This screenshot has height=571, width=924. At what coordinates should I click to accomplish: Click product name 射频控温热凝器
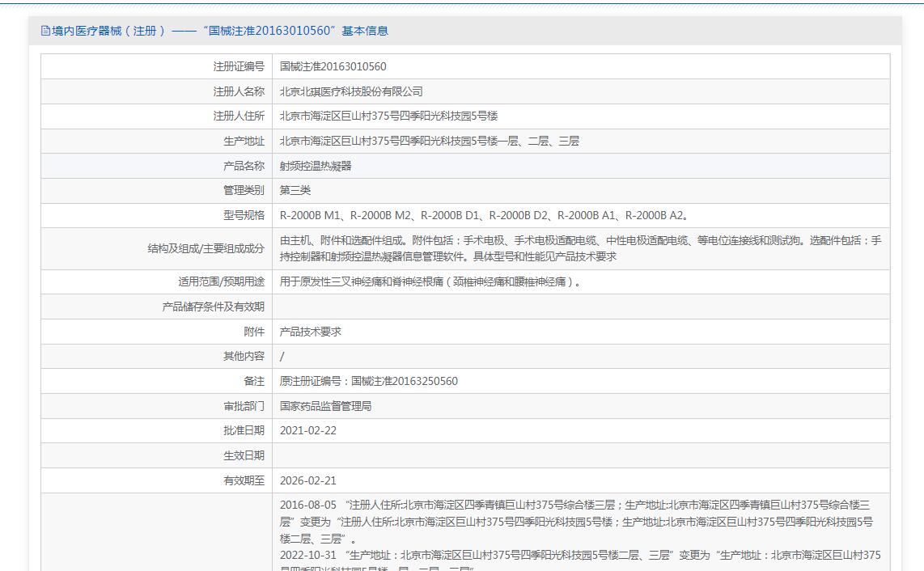click(x=316, y=166)
